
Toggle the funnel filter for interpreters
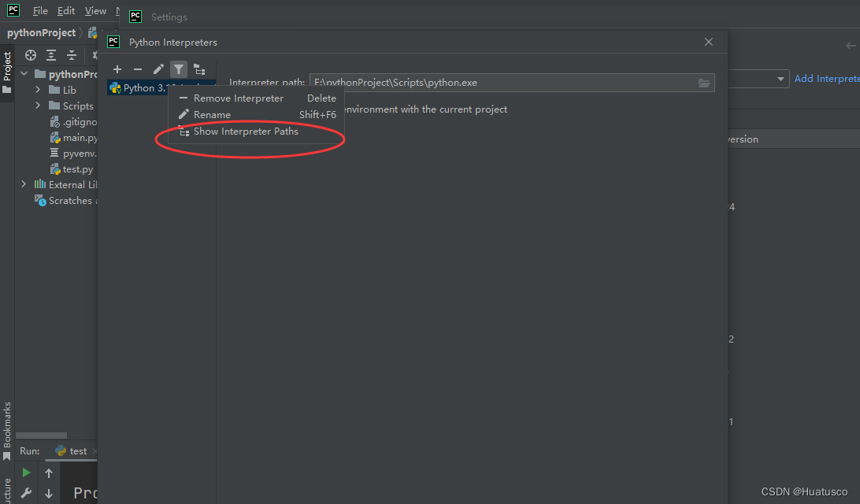178,69
